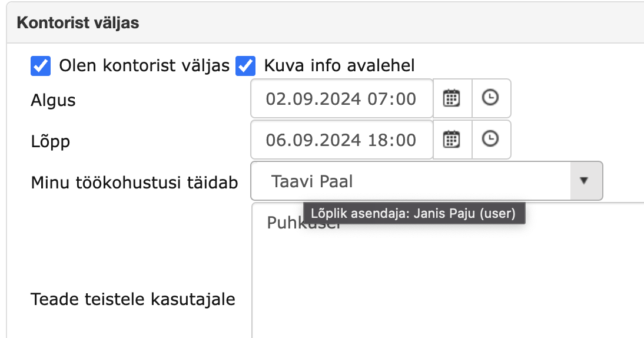Screen dimensions: 644x338
Task: Open the calendar picker for Lõpp date
Action: 452,140
